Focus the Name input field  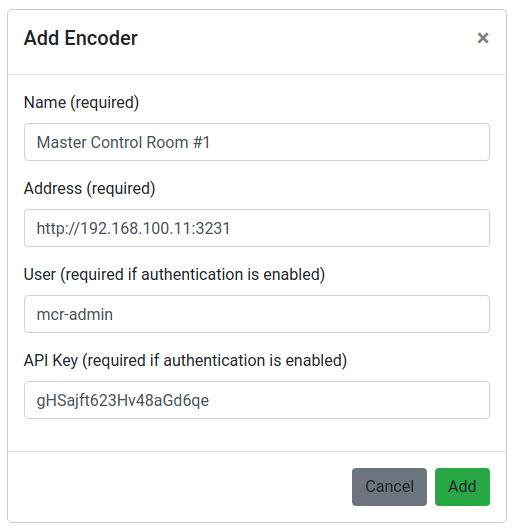coord(257,142)
